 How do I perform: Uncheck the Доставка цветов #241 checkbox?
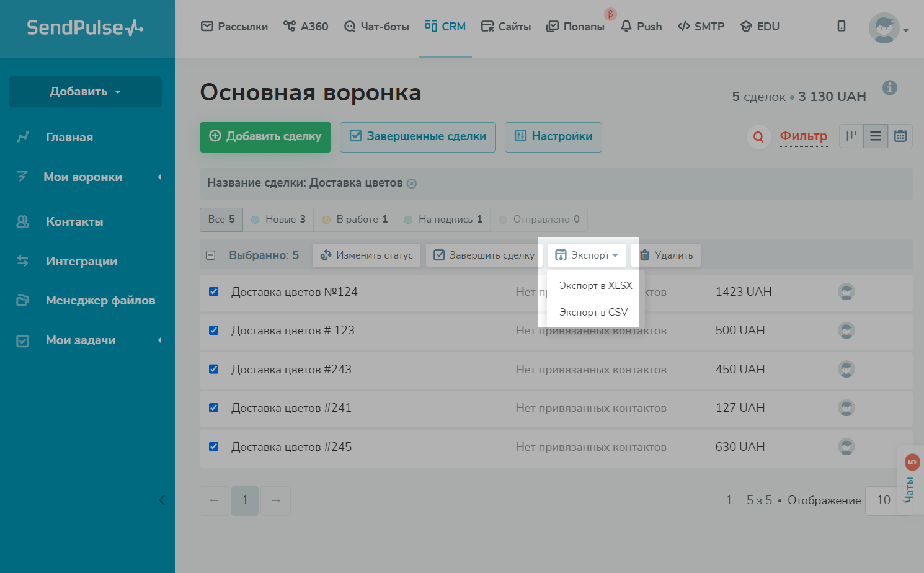214,408
